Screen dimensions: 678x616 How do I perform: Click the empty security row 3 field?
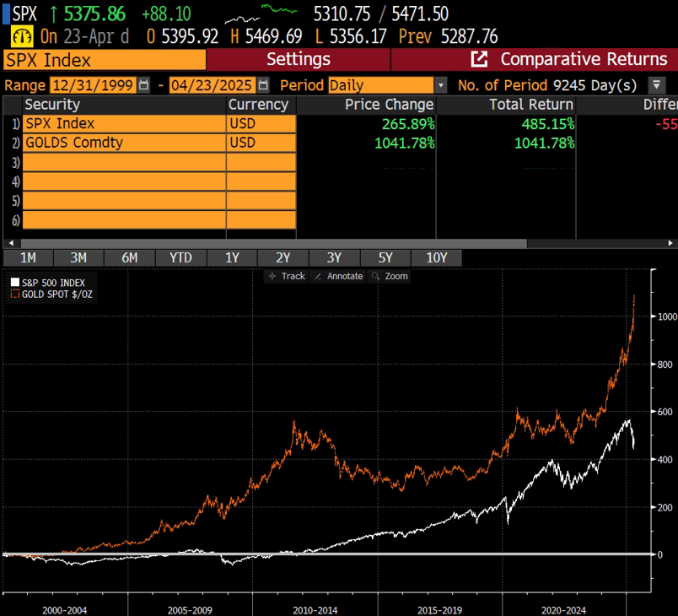124,162
